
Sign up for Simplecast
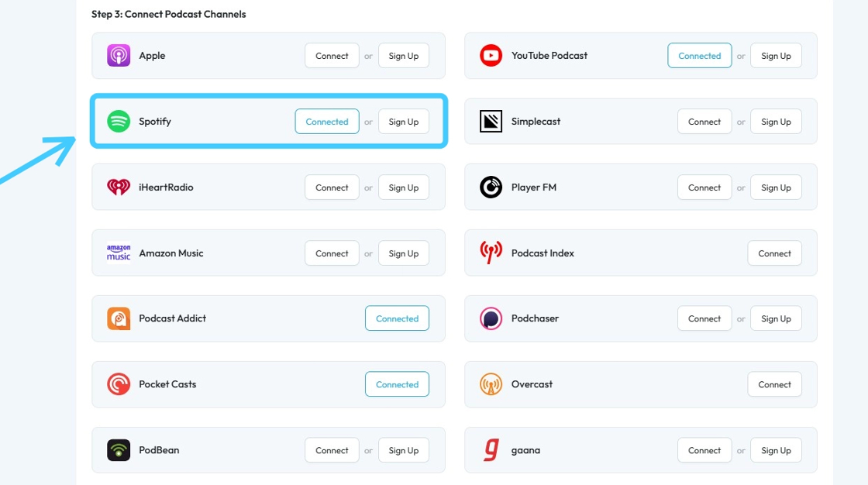coord(776,121)
